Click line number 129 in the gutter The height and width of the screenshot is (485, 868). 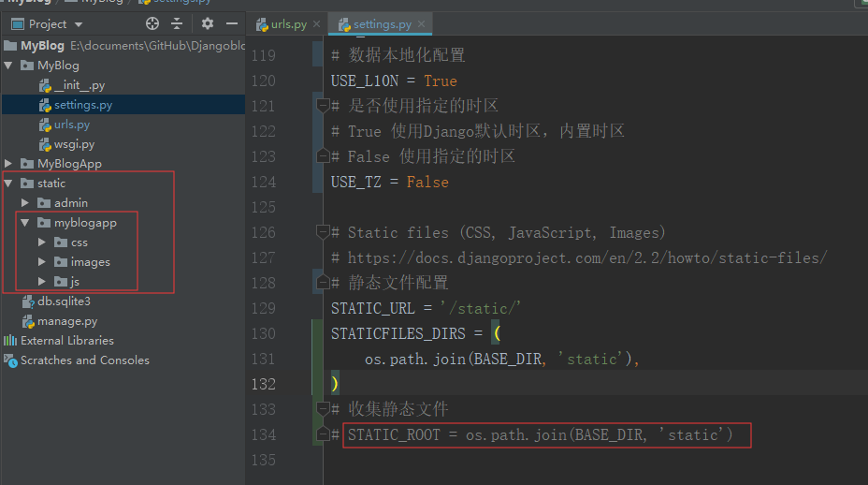[264, 308]
